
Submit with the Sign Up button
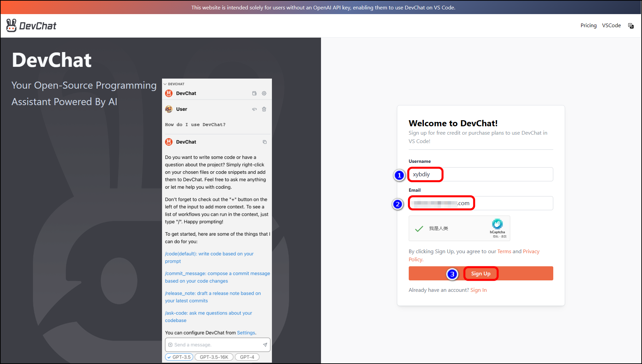481,273
